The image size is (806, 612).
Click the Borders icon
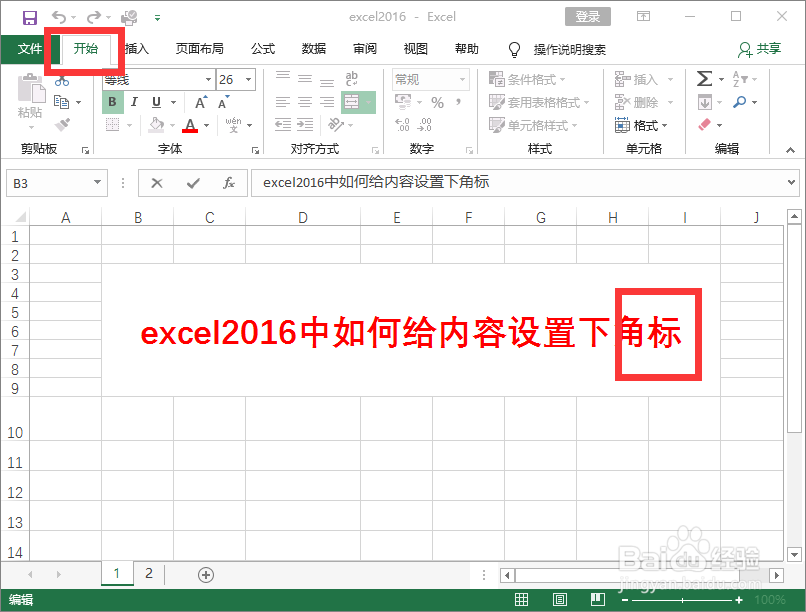(113, 124)
